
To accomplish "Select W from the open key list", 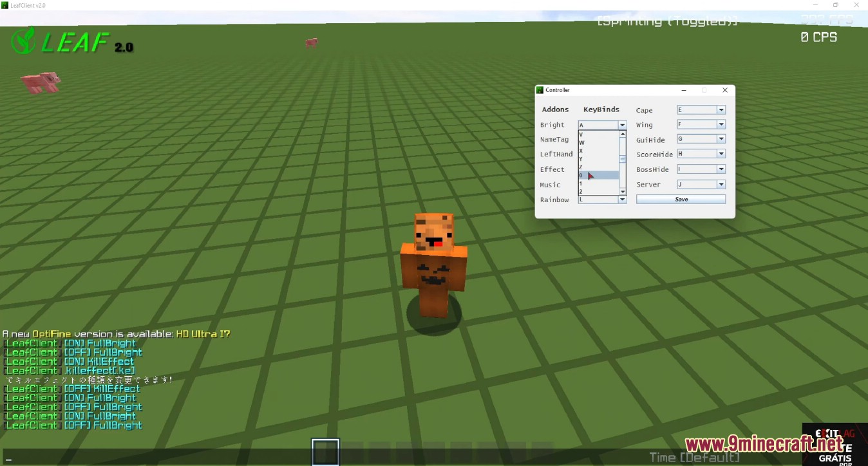I will 599,143.
